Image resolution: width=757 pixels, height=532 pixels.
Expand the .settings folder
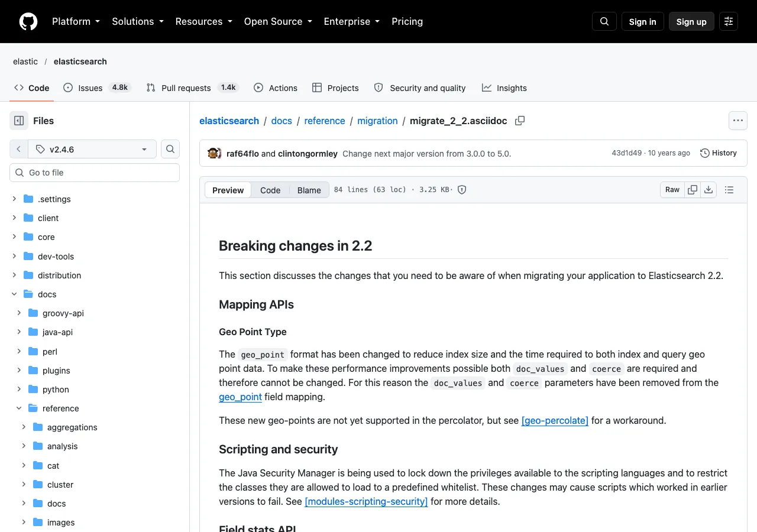[14, 199]
